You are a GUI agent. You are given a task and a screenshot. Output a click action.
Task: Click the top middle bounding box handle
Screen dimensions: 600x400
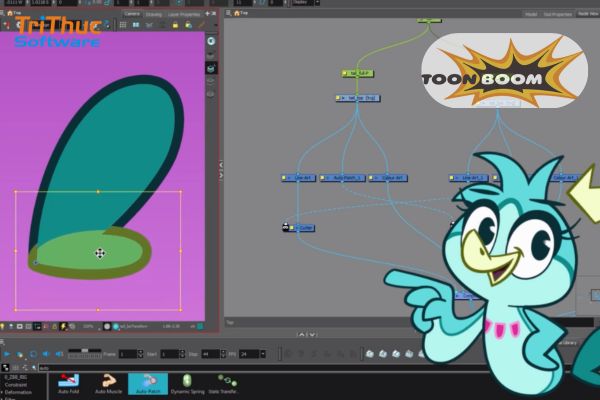click(98, 191)
